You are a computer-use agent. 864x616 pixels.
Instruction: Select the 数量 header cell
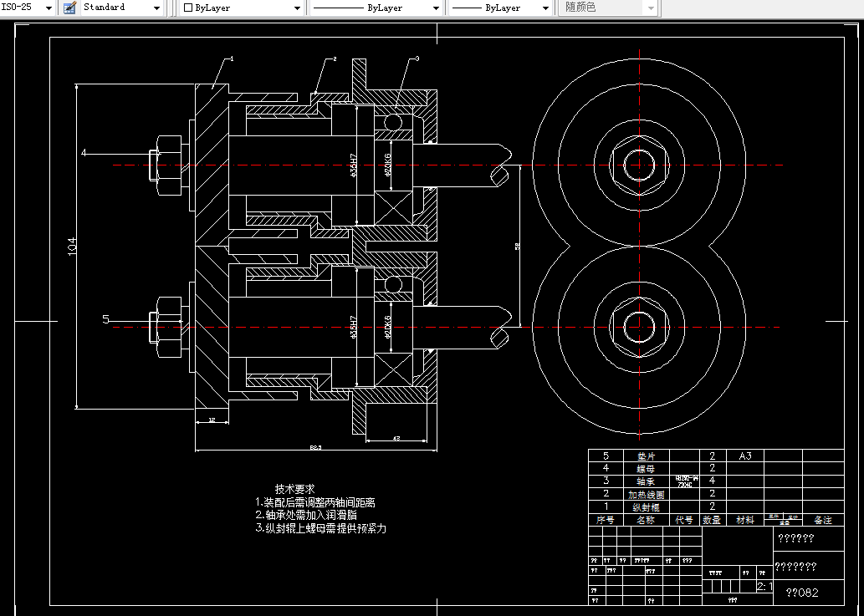coord(712,520)
